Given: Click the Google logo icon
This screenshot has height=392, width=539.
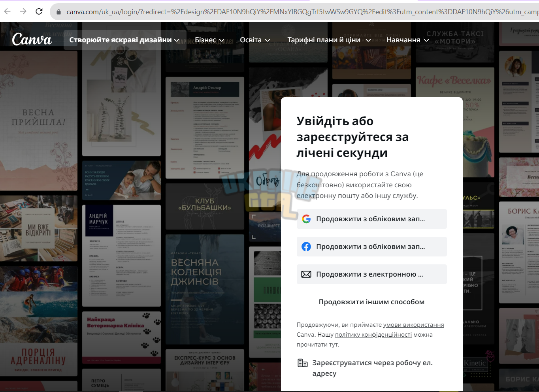Looking at the screenshot, I should coord(306,219).
